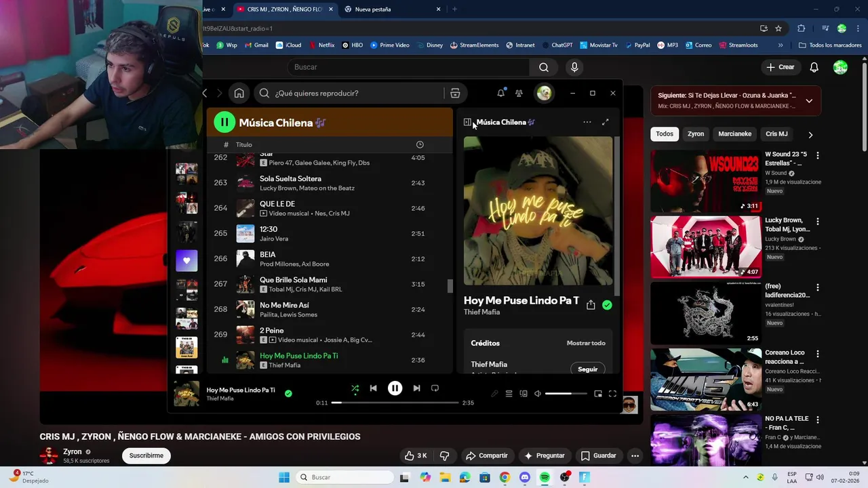This screenshot has height=488, width=868.
Task: Select Zyron filter chip
Action: click(696, 134)
